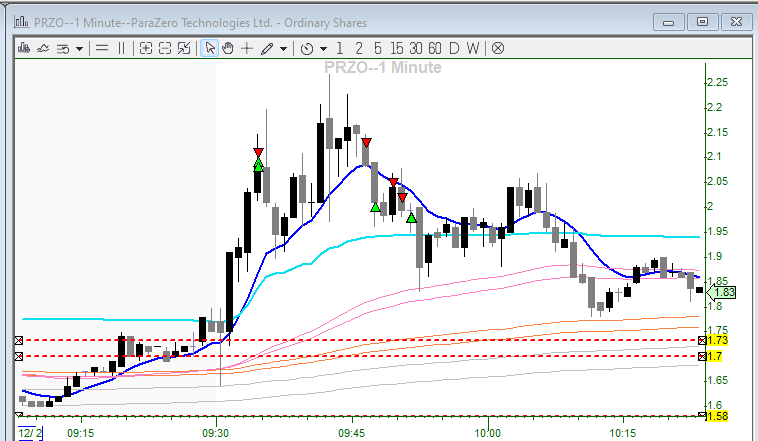The height and width of the screenshot is (441, 758).
Task: Click the left handle of 1.73 line
Action: tap(19, 340)
